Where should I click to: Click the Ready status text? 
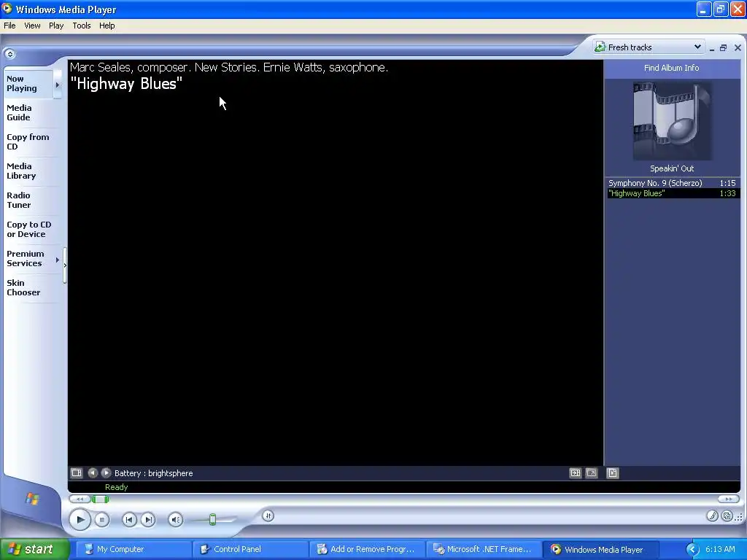pyautogui.click(x=116, y=487)
